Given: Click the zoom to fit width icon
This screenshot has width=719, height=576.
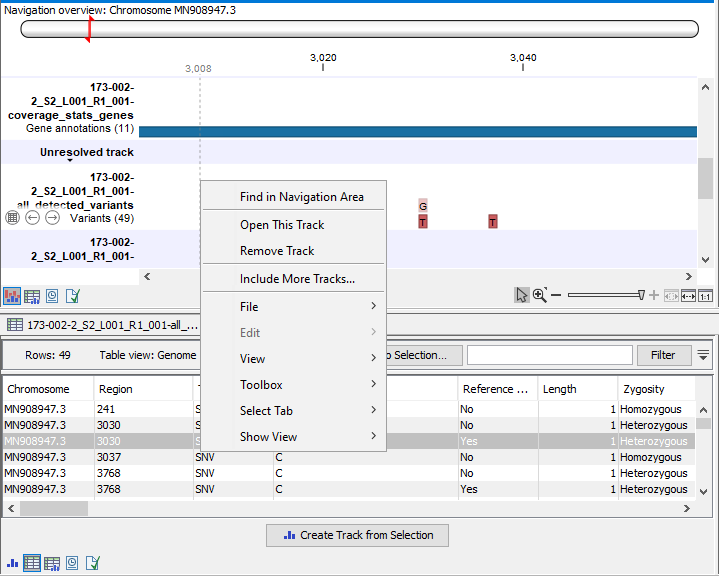Looking at the screenshot, I should click(x=687, y=296).
